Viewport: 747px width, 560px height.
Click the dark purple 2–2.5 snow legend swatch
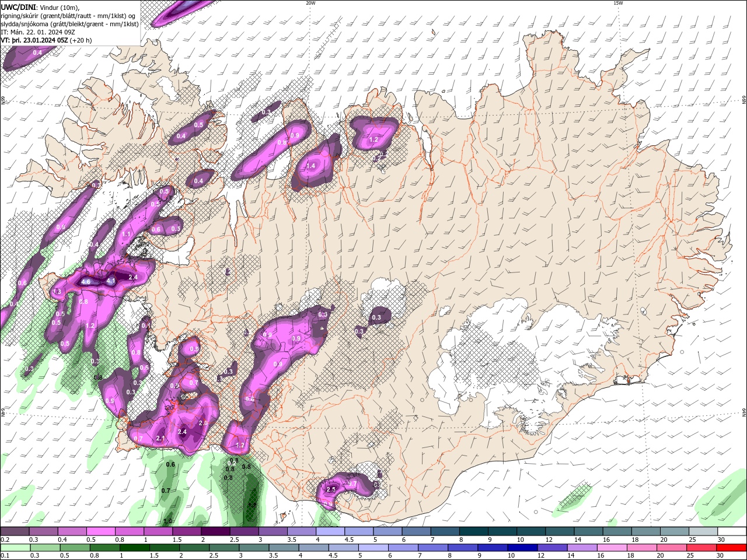coord(215,531)
